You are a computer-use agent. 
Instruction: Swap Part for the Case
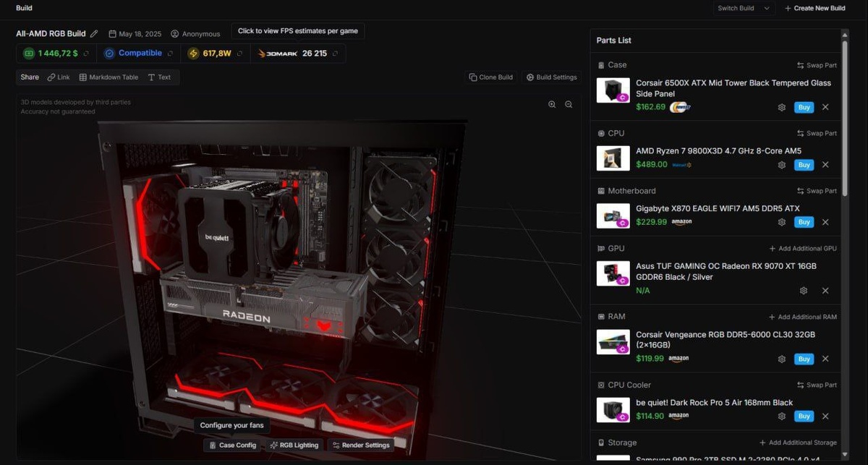(x=817, y=65)
